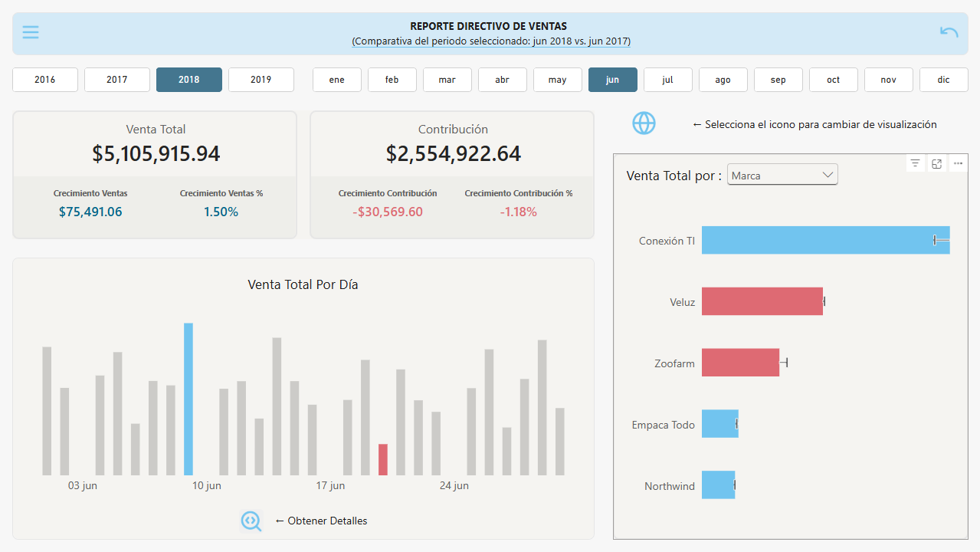The width and height of the screenshot is (980, 552).
Task: Click the tallest blue daily bar
Action: point(188,399)
